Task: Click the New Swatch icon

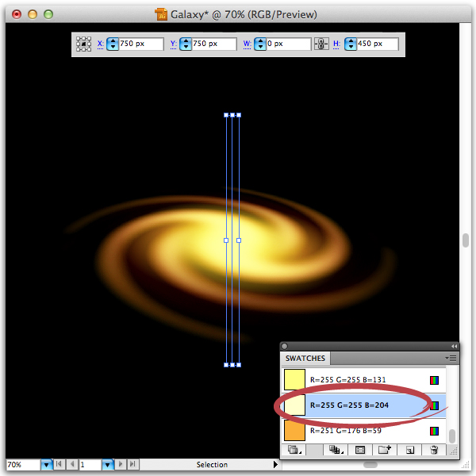Action: (410, 450)
